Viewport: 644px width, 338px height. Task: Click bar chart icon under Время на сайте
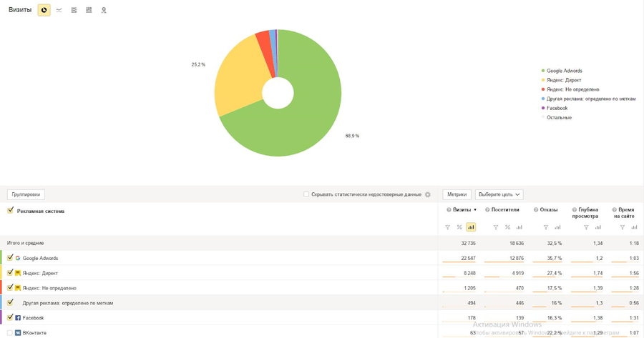(634, 227)
